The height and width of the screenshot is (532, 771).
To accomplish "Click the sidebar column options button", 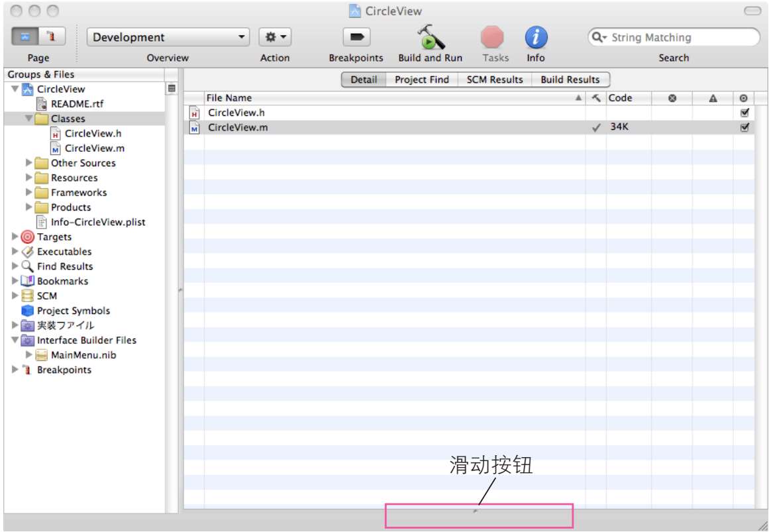I will pyautogui.click(x=172, y=89).
